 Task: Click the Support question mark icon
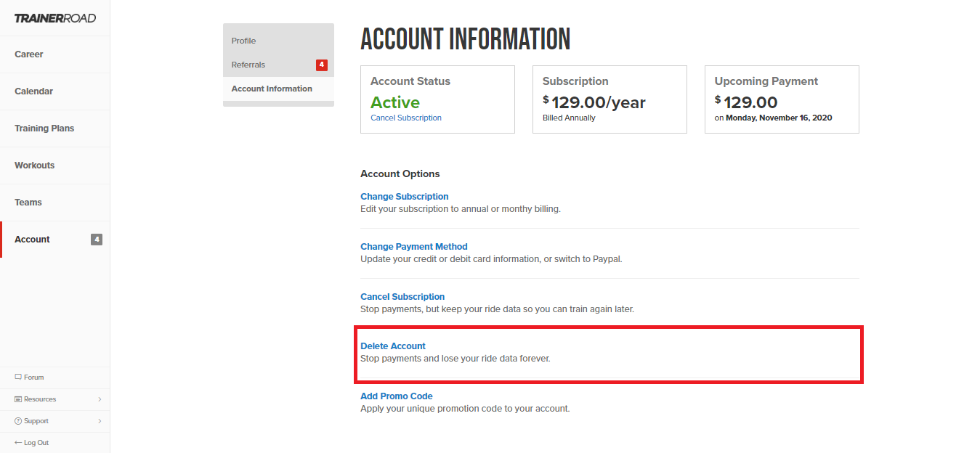point(17,420)
